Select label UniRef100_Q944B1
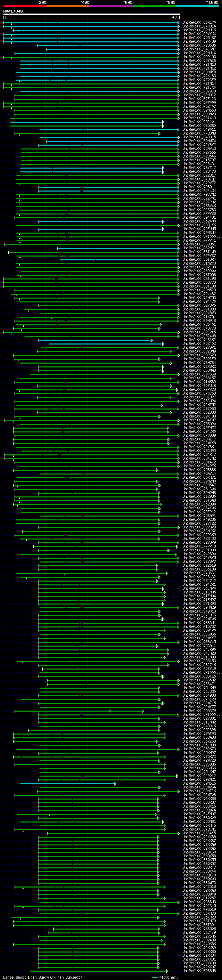The height and width of the screenshot is (980, 222). click(199, 218)
